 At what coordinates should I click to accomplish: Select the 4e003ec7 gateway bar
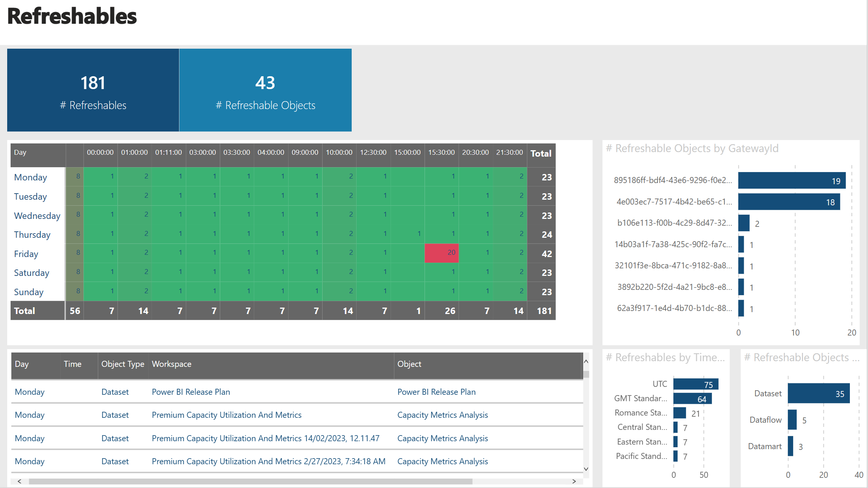(789, 202)
